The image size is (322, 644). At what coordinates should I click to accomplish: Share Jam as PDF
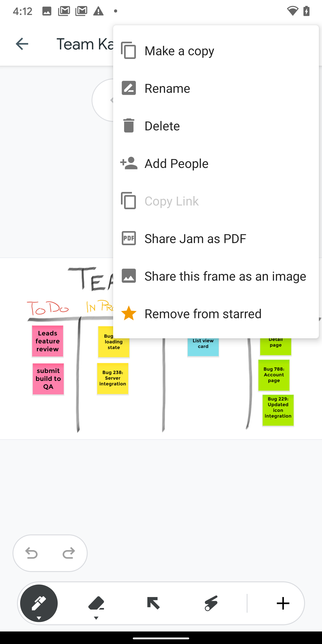coord(195,239)
